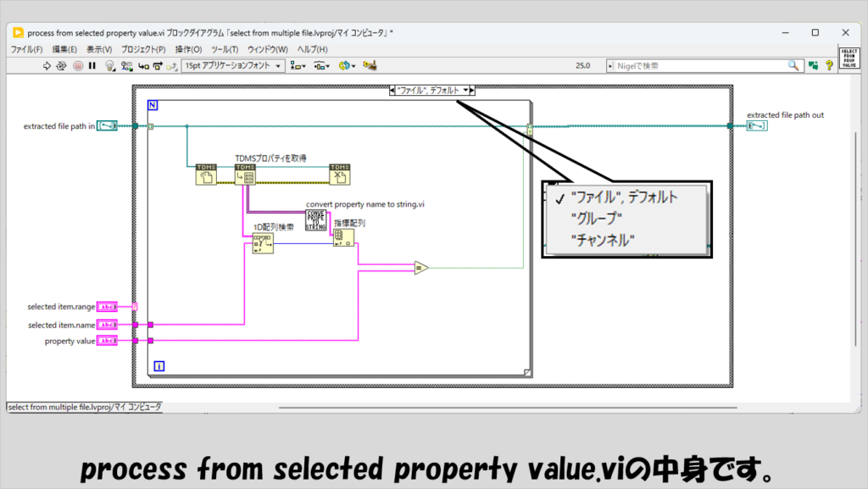Screen dimensions: 868x489
Task: Click the Clean Up Diagram broom icon
Action: point(370,65)
